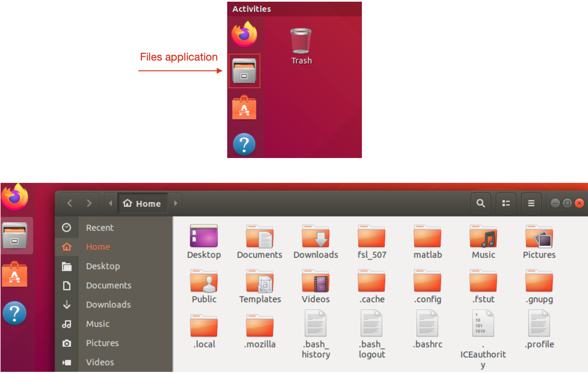Open Pictures in the sidebar
This screenshot has width=588, height=373.
[102, 343]
